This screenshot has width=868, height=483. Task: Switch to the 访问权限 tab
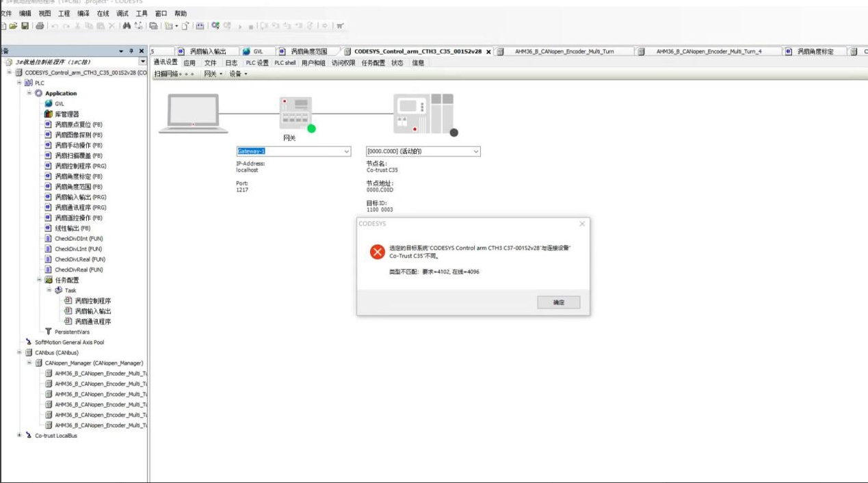click(x=343, y=63)
